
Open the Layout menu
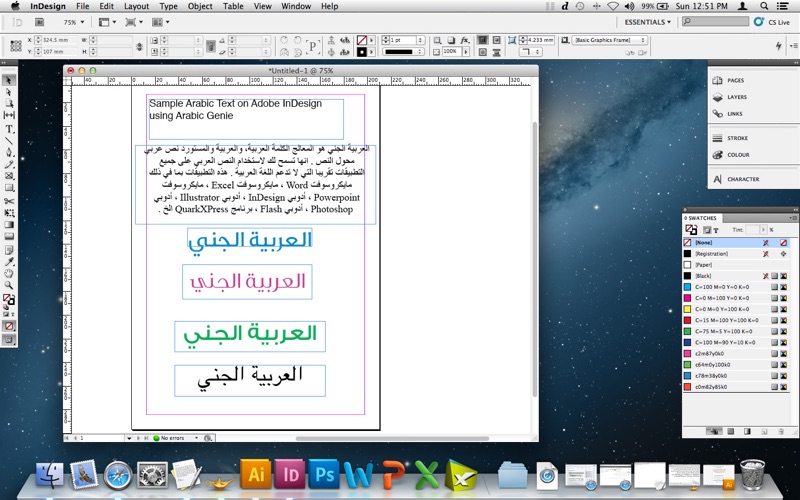[x=136, y=6]
